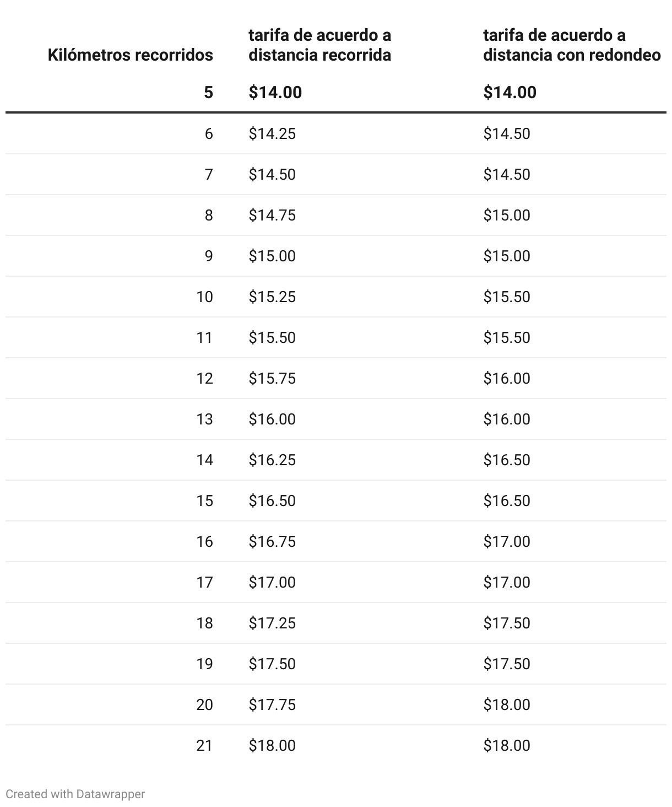Click the rounded fare in the 6 km row
The width and height of the screenshot is (672, 807).
(507, 134)
